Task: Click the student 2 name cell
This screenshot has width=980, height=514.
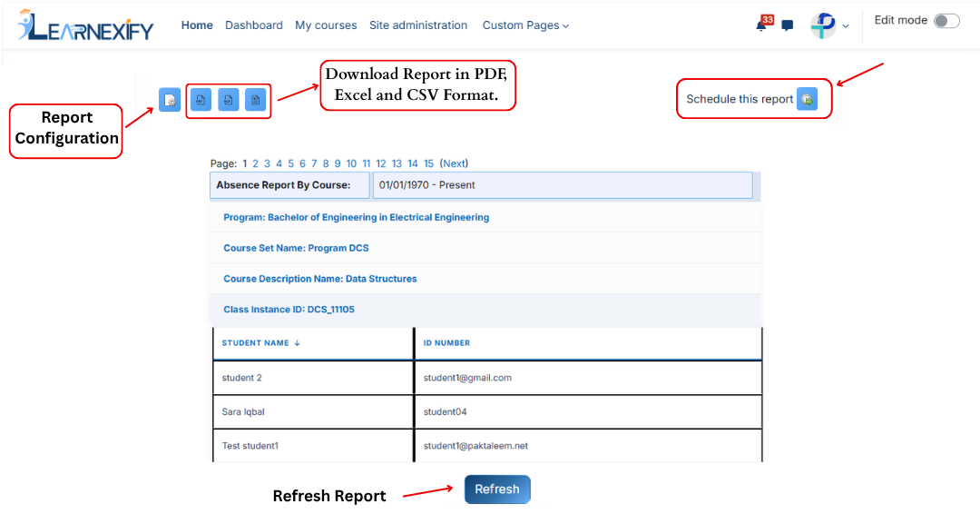Action: pos(313,378)
